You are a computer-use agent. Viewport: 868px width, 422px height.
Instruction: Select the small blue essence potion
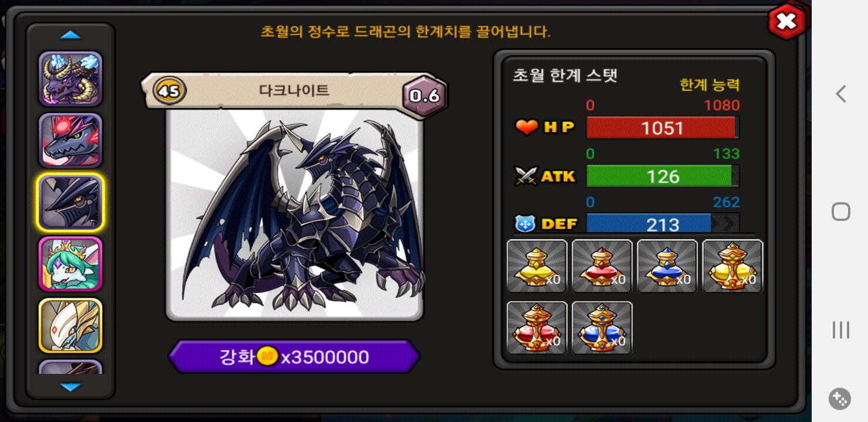coord(667,266)
